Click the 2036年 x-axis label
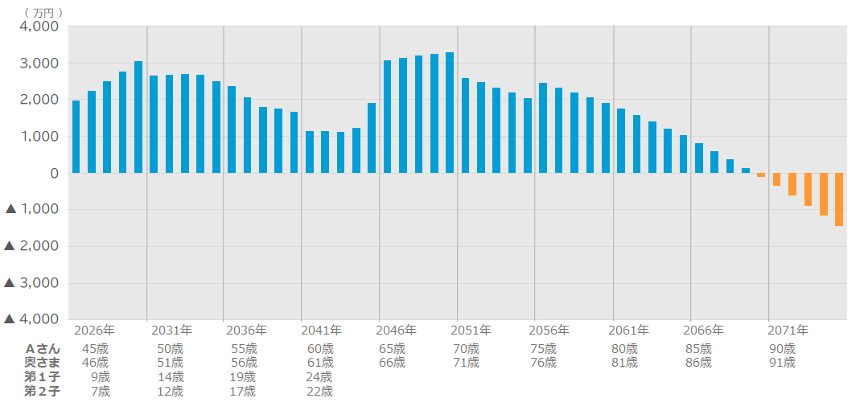The height and width of the screenshot is (419, 868). 246,331
